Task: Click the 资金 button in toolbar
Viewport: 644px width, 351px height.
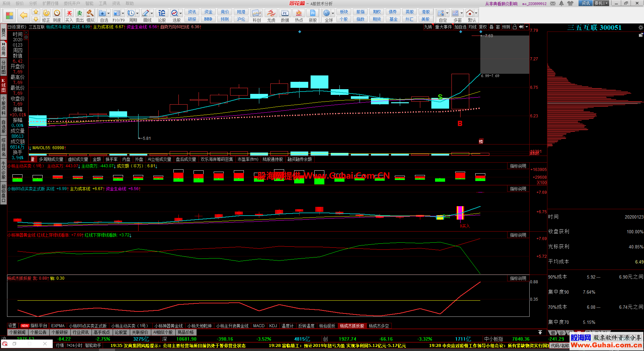Action: (208, 12)
